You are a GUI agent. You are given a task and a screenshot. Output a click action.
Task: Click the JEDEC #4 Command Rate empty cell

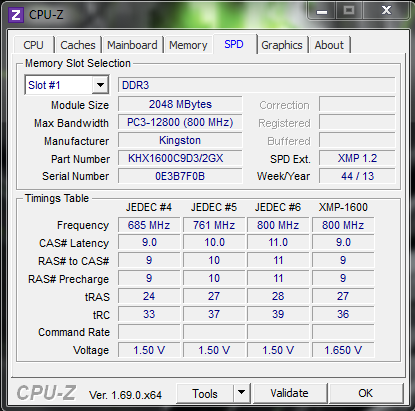click(x=149, y=332)
